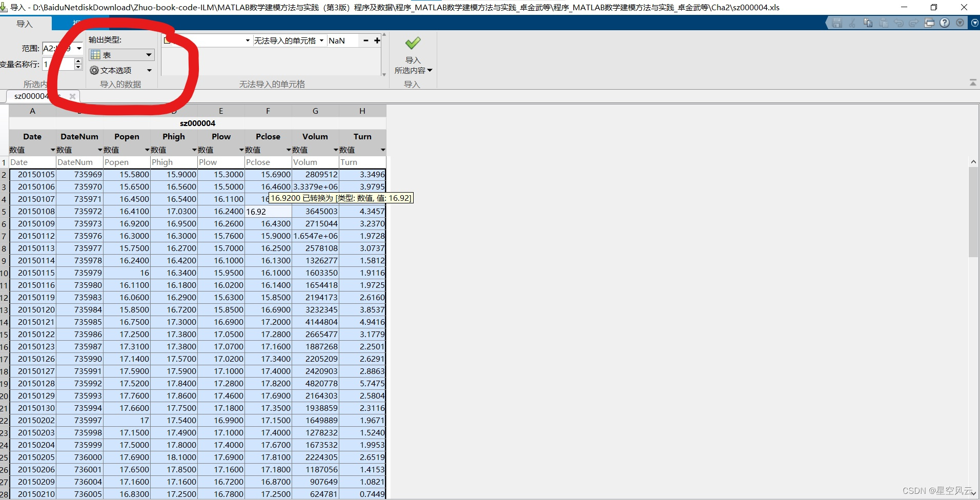Click the Date variable name header

[32, 137]
